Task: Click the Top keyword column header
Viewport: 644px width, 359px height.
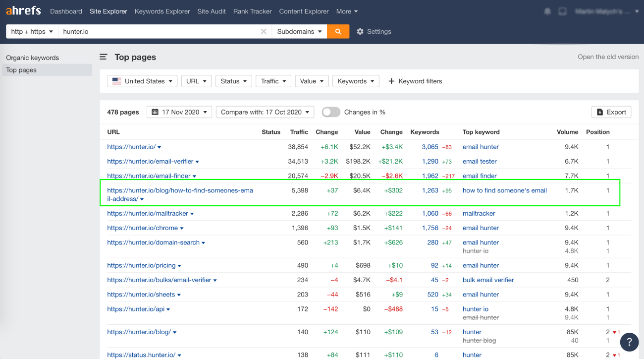Action: click(x=481, y=132)
